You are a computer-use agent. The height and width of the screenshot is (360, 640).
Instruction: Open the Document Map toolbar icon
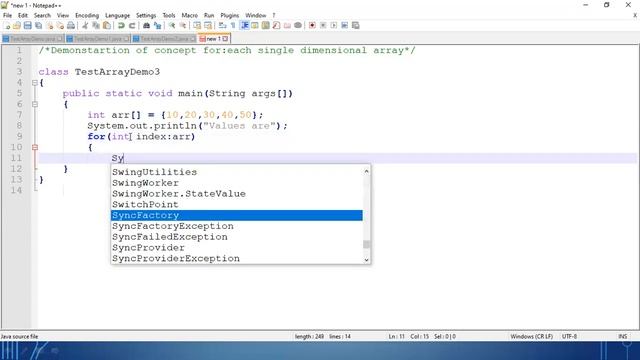(x=266, y=25)
